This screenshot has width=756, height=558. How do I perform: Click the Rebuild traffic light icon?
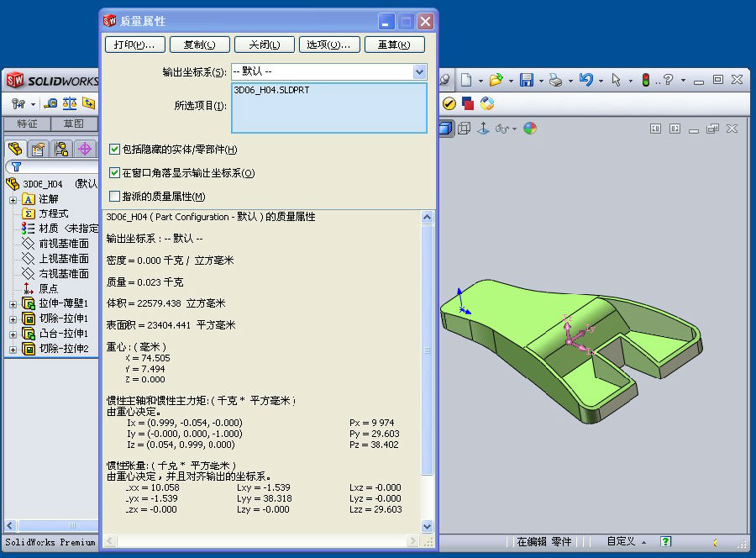click(646, 80)
